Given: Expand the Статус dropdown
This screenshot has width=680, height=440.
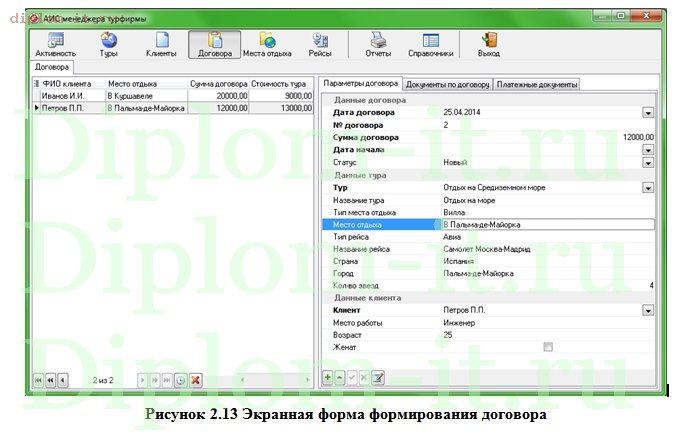Looking at the screenshot, I should click(x=648, y=163).
